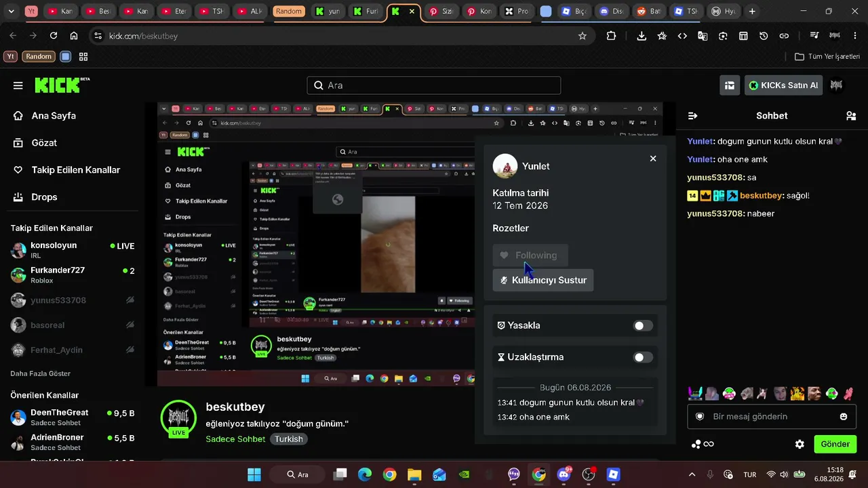Open the Chrome home page button

click(74, 36)
